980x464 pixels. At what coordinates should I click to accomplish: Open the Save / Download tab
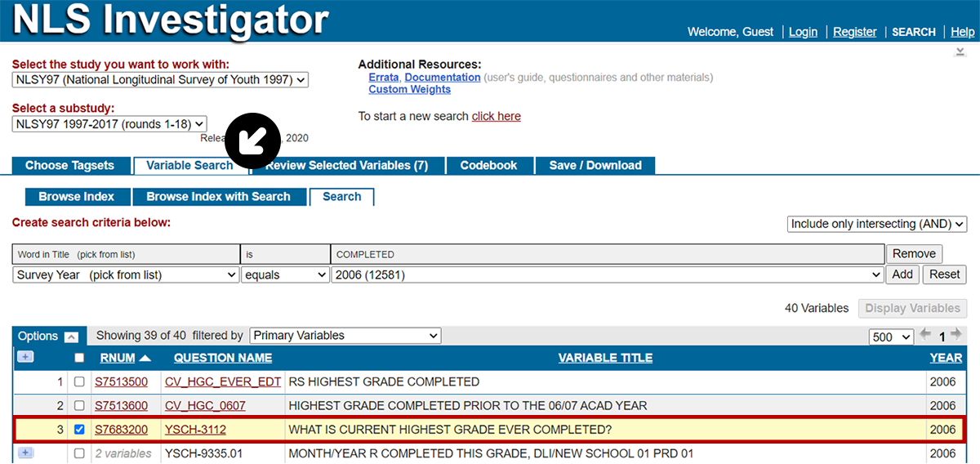coord(595,166)
